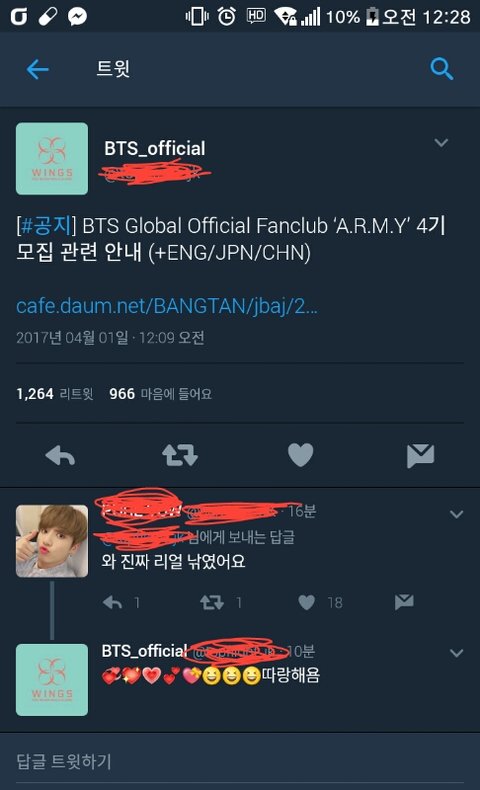Screen dimensions: 480x790
Task: Open the WINGS profile picture of main tweet
Action: tap(52, 159)
